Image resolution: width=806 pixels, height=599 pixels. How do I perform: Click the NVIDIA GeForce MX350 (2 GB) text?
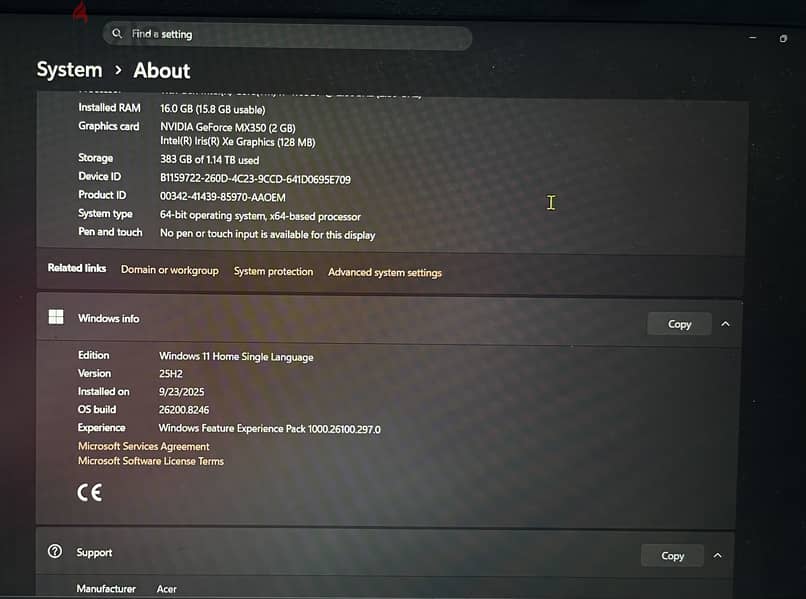228,128
